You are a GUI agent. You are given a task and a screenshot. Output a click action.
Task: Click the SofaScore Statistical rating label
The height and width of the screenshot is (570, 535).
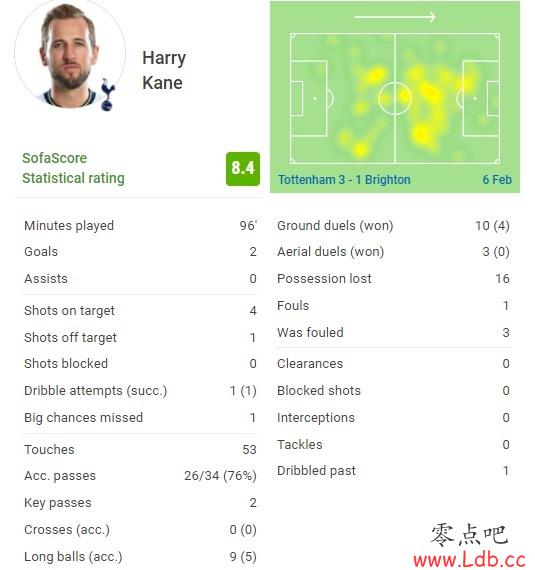73,168
